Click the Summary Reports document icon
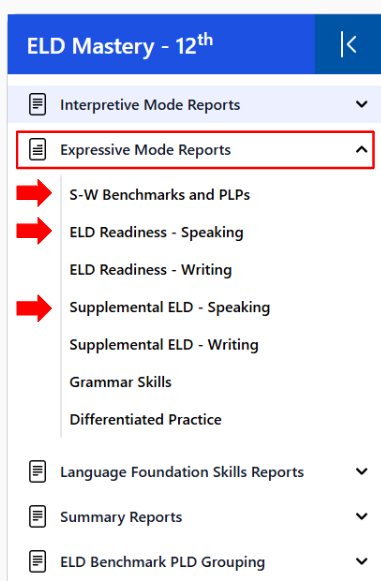The width and height of the screenshot is (381, 581). coord(37,517)
